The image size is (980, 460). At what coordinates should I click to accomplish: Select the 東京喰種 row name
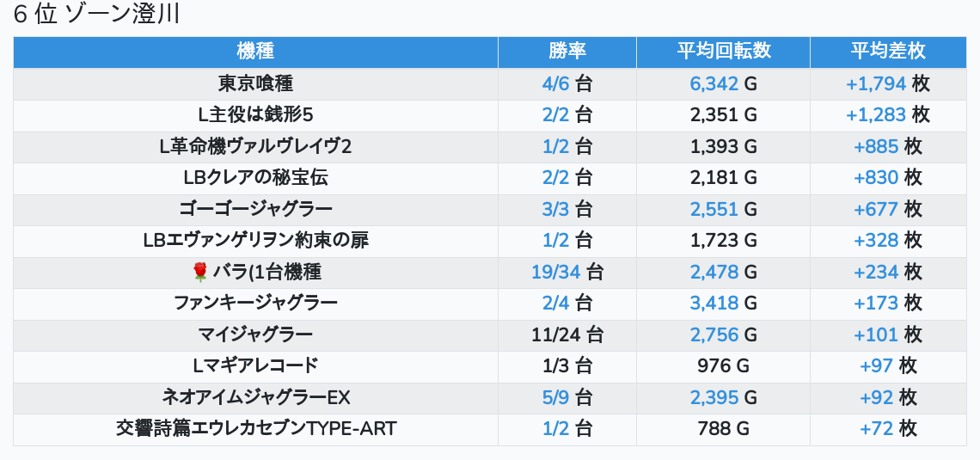(x=255, y=84)
